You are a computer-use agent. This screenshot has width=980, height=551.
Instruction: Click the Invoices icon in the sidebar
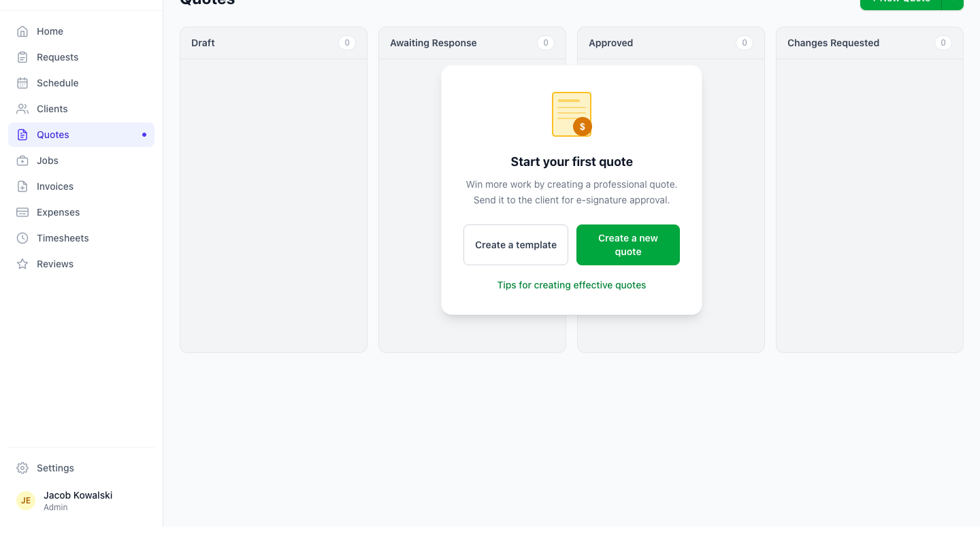22,186
